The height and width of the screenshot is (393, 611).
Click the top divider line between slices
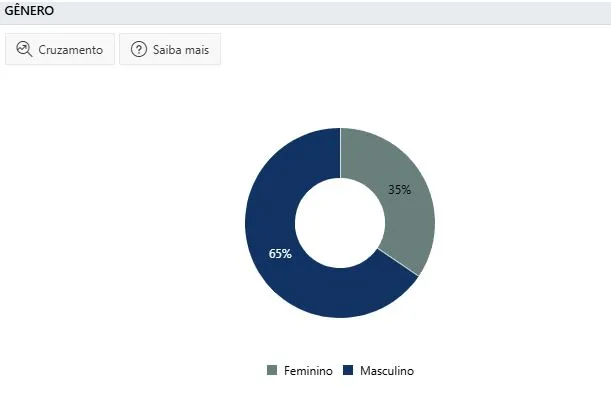341,153
